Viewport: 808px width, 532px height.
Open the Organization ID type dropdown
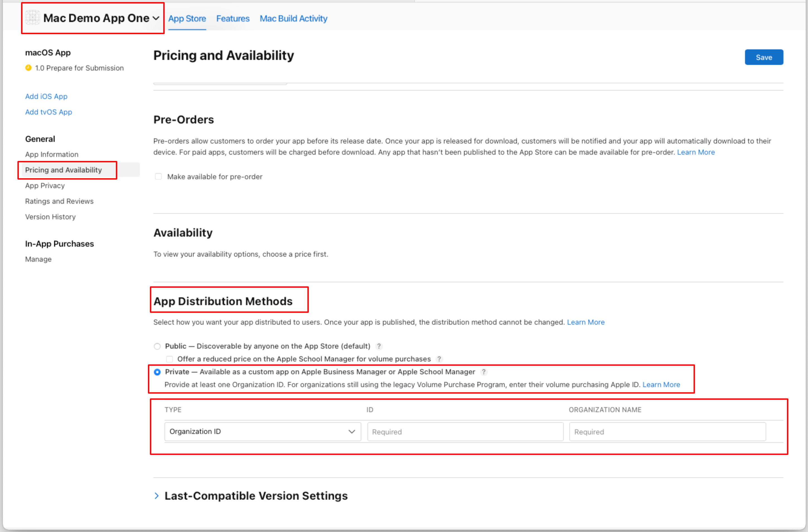pos(262,432)
